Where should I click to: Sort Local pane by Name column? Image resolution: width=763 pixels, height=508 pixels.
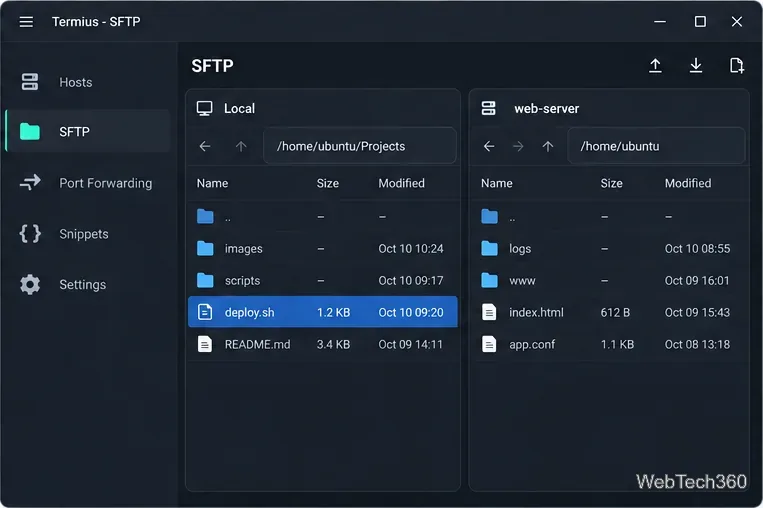212,183
